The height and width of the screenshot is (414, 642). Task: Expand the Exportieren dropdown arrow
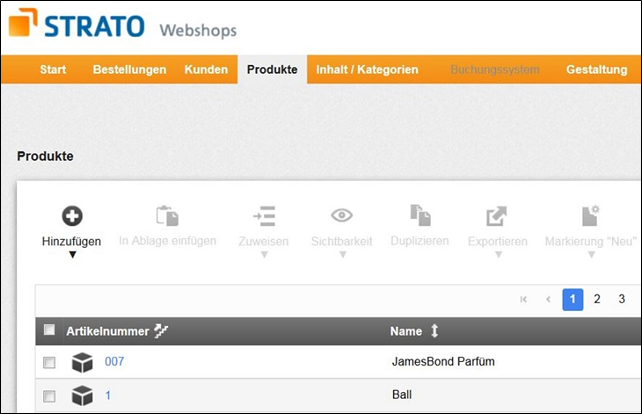tap(498, 255)
